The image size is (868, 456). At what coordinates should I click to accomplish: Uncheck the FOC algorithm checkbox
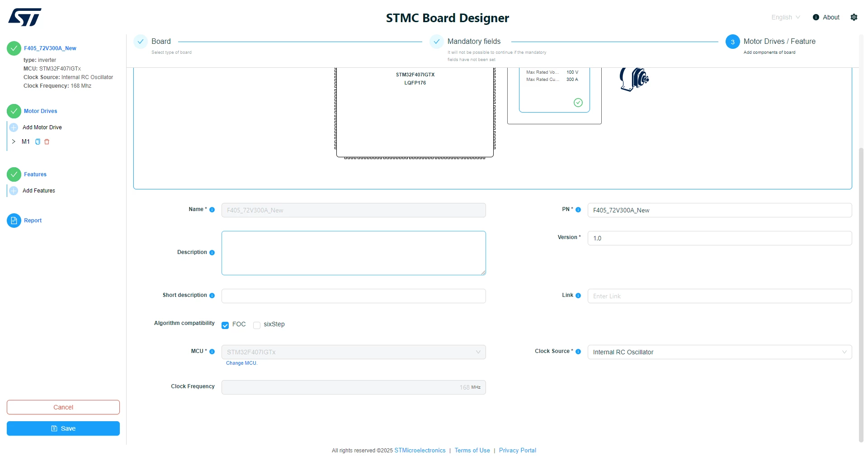225,325
